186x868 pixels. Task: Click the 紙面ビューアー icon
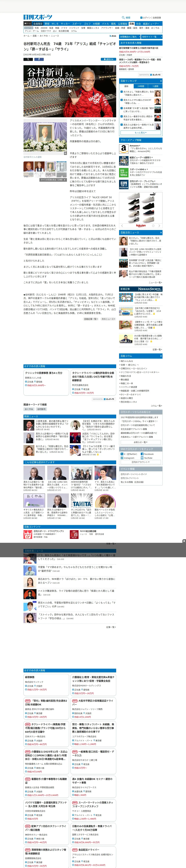pyautogui.click(x=124, y=161)
